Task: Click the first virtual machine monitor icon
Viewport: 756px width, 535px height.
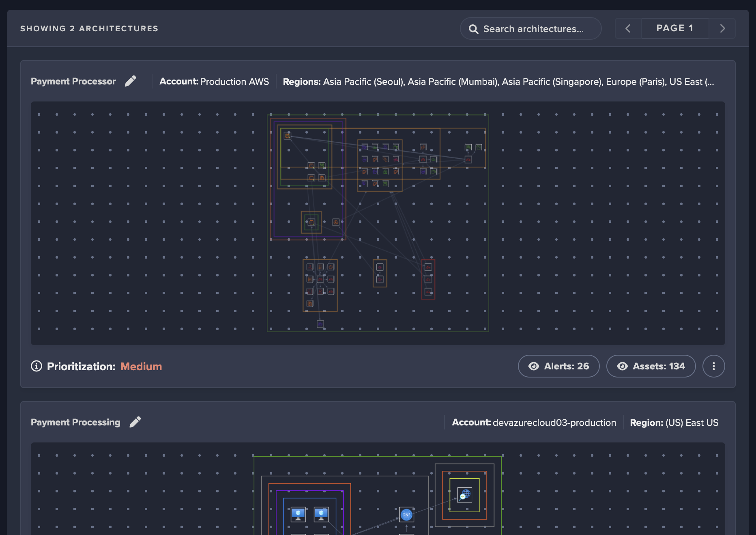Action: coord(298,515)
